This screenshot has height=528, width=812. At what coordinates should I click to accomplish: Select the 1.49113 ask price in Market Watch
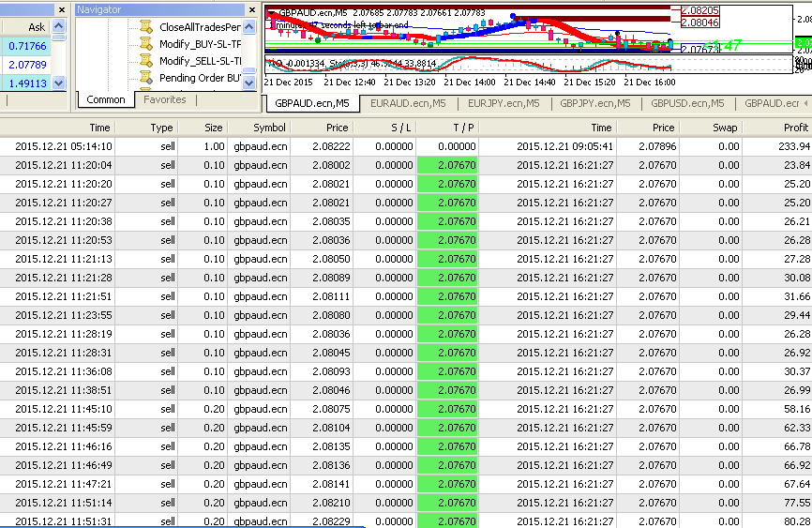coord(27,83)
